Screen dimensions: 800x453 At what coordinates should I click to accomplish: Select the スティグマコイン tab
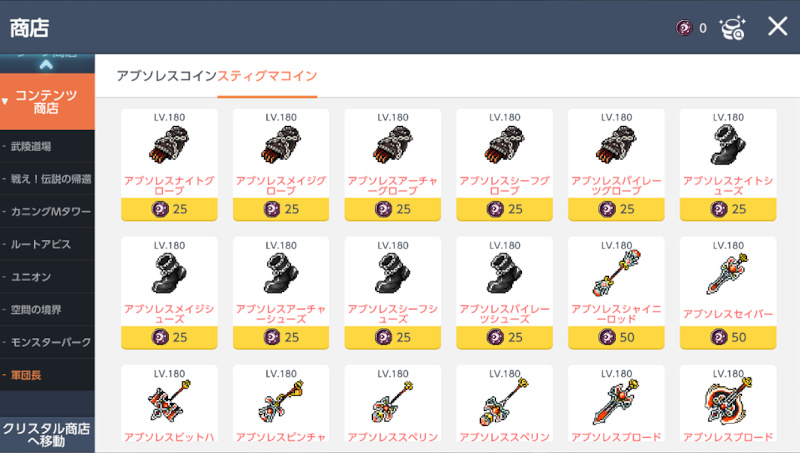click(x=267, y=76)
